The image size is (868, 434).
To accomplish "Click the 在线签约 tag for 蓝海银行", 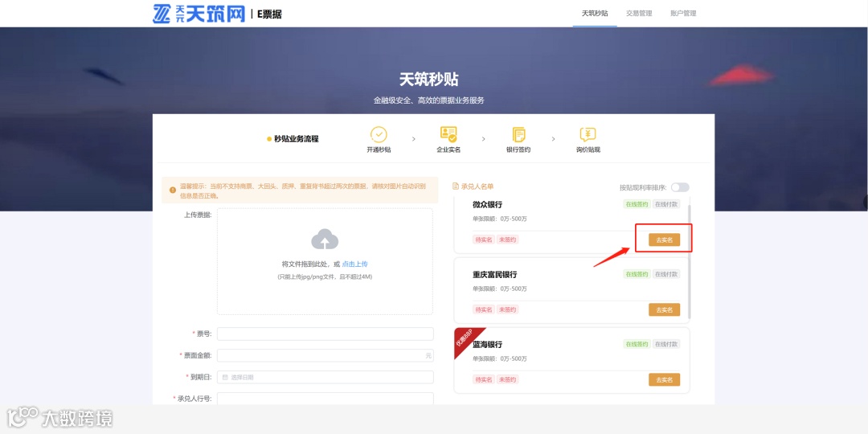I will point(637,344).
